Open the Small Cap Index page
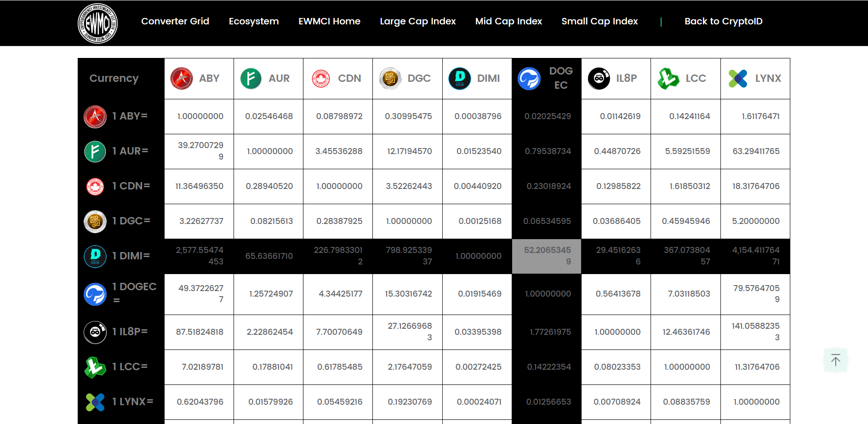868x424 pixels. pyautogui.click(x=600, y=21)
